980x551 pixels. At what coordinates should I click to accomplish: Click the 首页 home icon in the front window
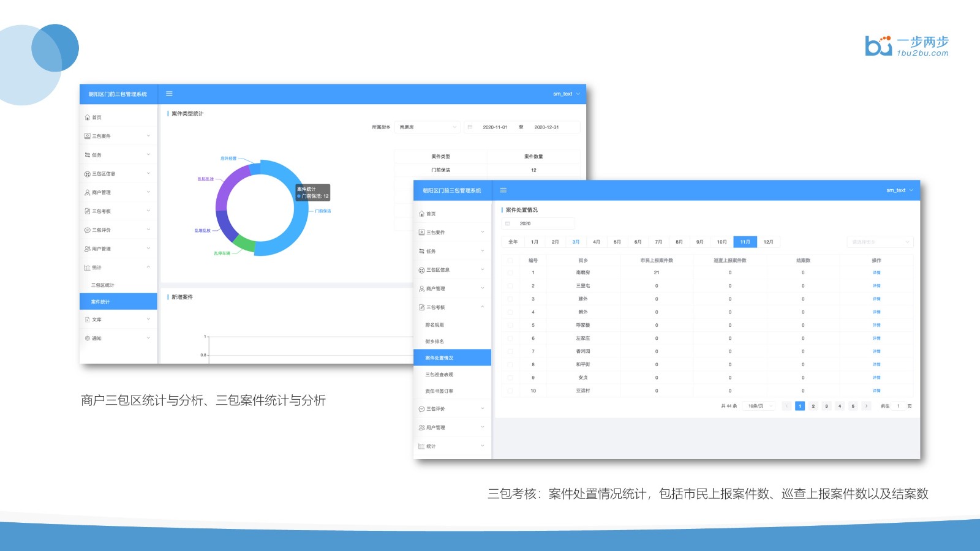coord(421,214)
